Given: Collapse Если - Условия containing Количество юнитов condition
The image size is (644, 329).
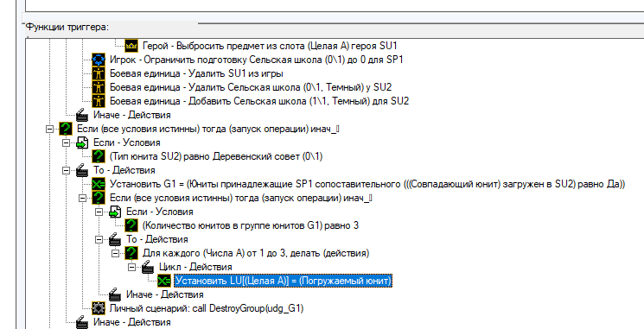Looking at the screenshot, I should pos(99,212).
